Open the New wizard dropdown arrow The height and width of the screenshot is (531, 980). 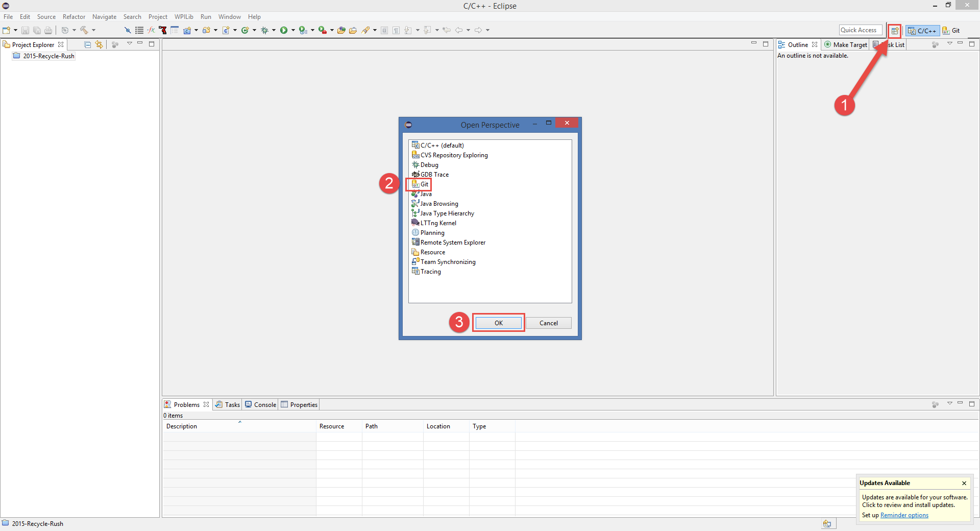[x=15, y=30]
